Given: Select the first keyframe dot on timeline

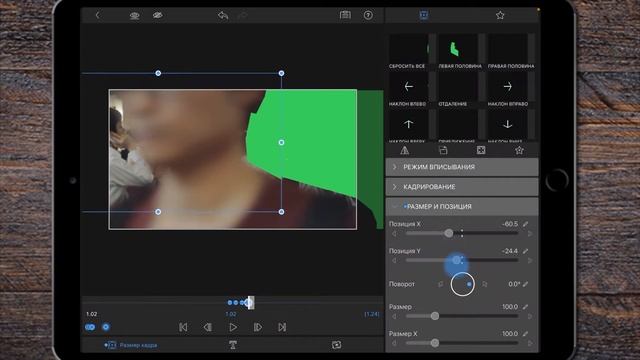Looking at the screenshot, I should coord(230,302).
